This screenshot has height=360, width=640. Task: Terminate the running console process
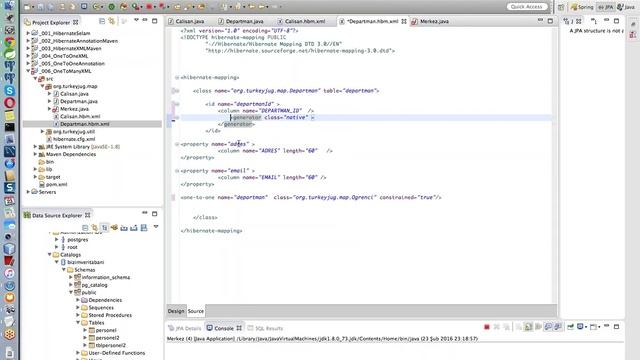tap(487, 327)
